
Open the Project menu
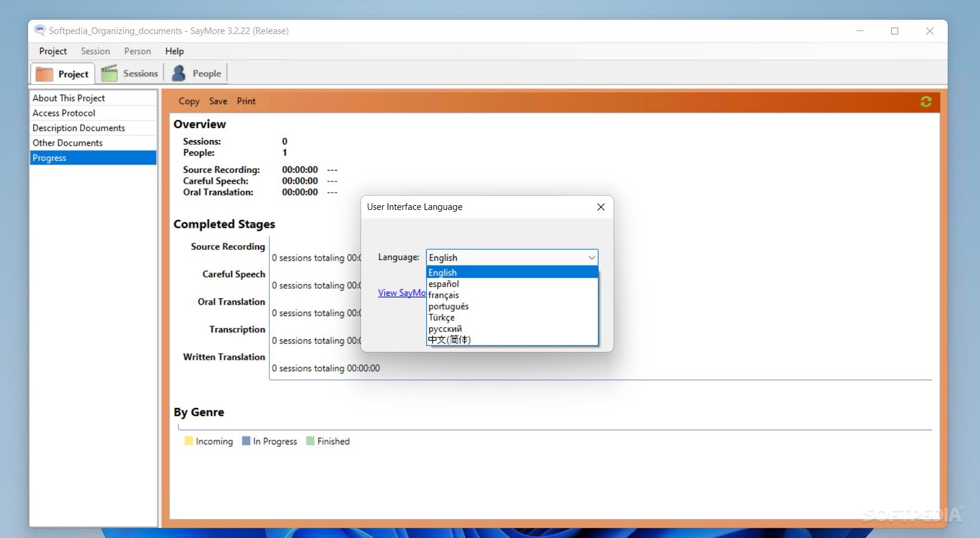point(53,51)
